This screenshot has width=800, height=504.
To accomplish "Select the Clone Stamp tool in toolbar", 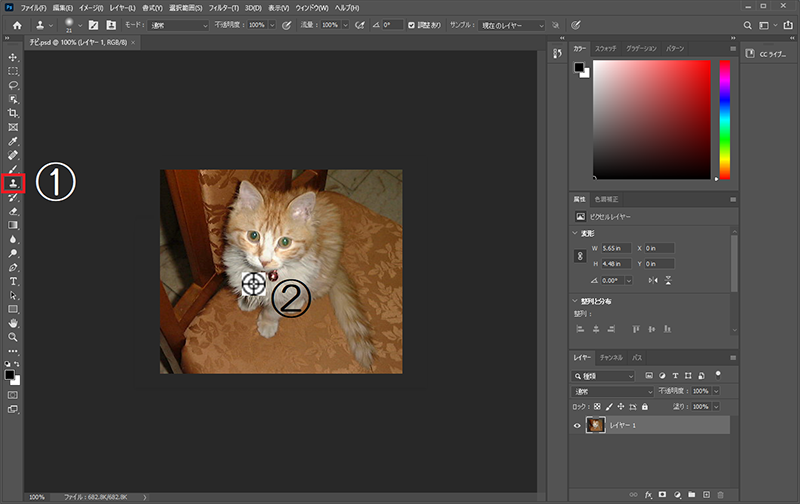I will pos(13,183).
